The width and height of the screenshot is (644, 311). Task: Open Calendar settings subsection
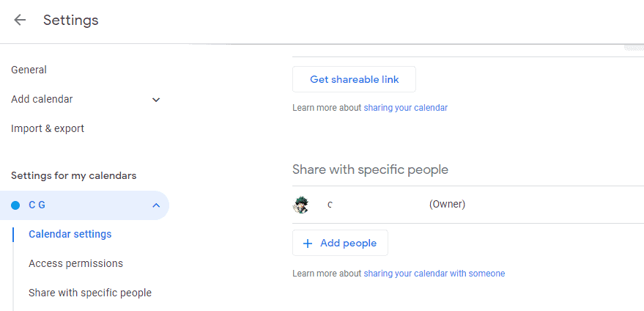70,234
